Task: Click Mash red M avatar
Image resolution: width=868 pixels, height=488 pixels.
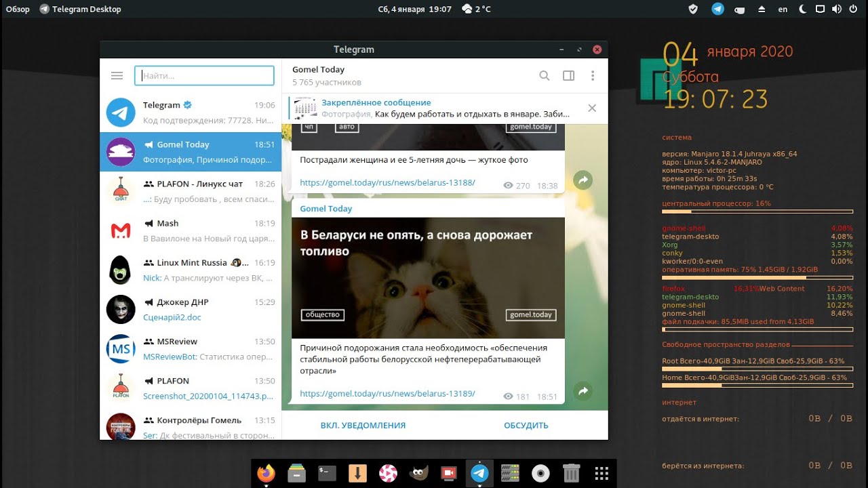Action: click(x=121, y=230)
